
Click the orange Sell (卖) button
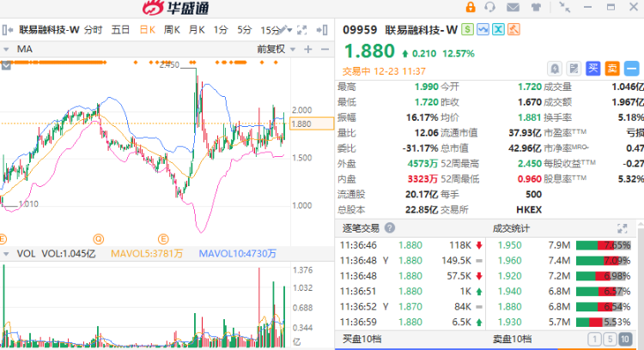[612, 69]
